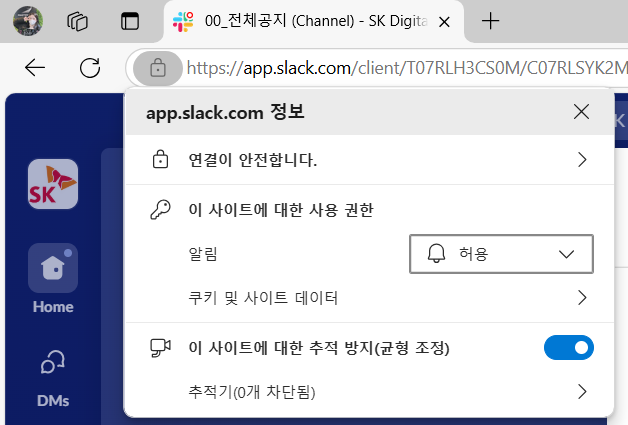
Task: Close the app.slack.com 정보 popup
Action: 581,112
